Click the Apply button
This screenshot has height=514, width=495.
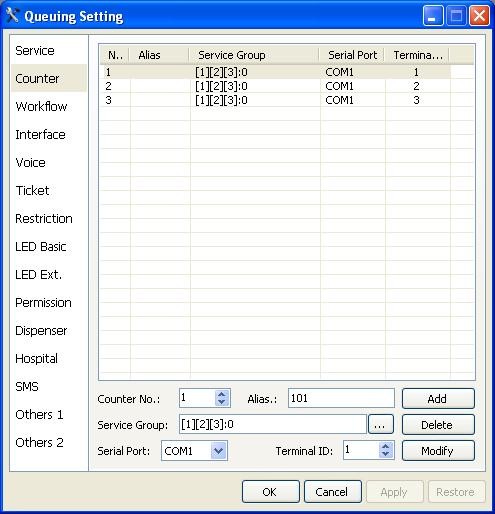click(395, 492)
